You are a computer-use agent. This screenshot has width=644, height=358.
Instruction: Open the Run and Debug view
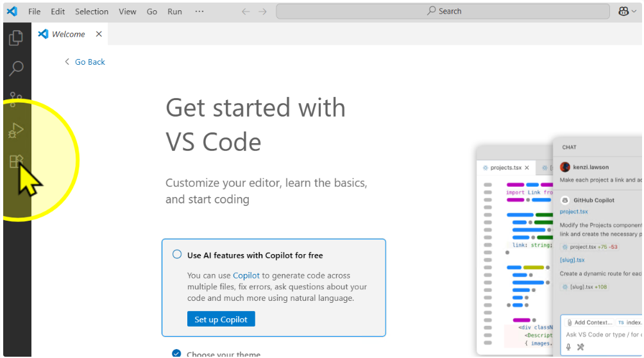pos(16,131)
